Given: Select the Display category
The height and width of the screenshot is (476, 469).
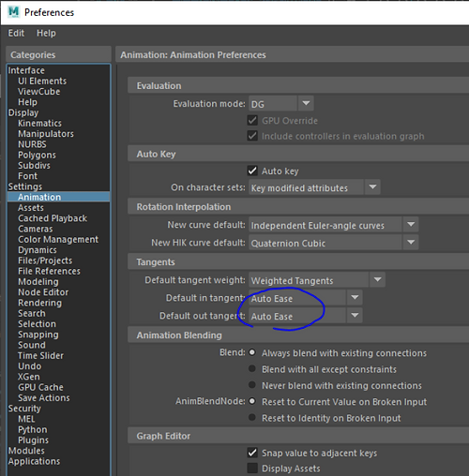Looking at the screenshot, I should pos(23,112).
